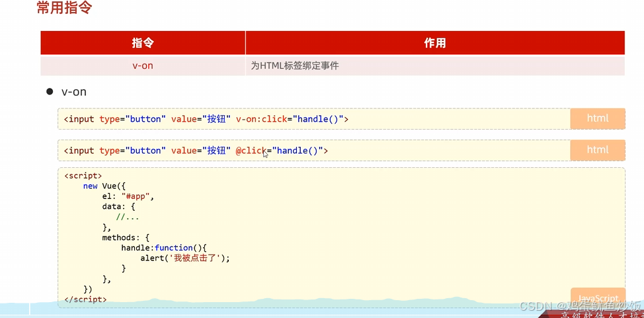
Task: Click the html tag beside v-on:click code
Action: pyautogui.click(x=598, y=119)
